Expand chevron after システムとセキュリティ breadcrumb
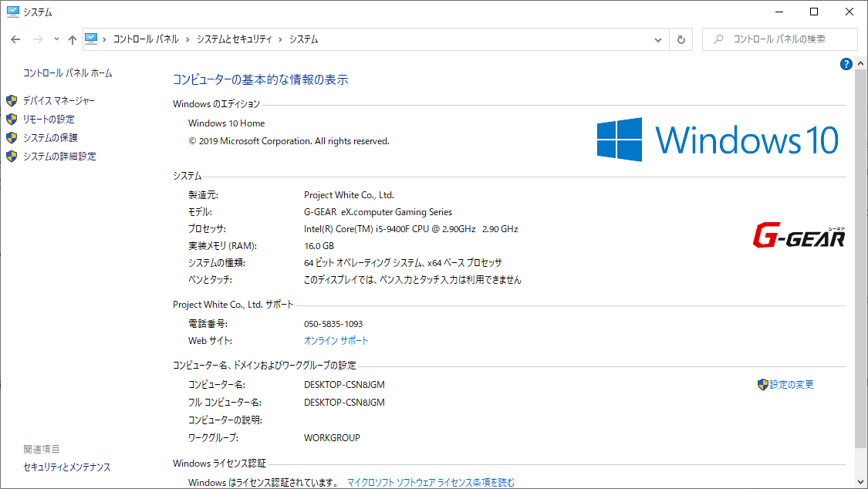Image resolution: width=868 pixels, height=489 pixels. point(280,39)
